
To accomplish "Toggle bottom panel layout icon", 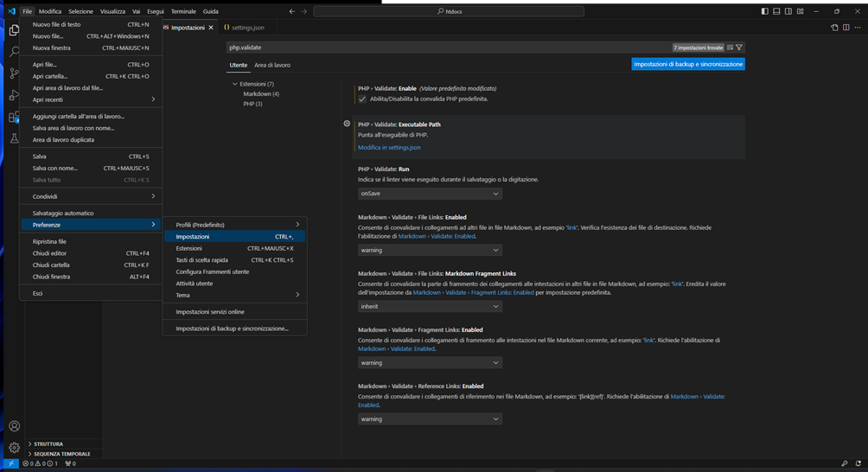I will click(x=776, y=11).
